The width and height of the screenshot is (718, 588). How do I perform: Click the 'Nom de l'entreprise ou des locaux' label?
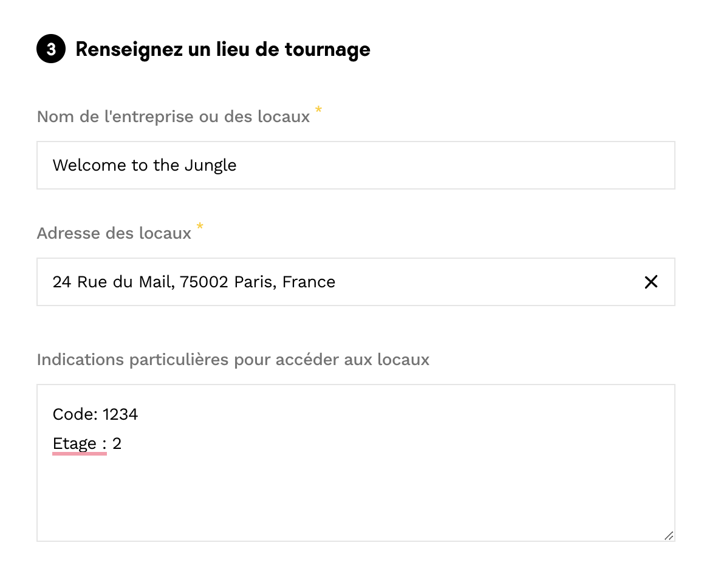coord(173,117)
